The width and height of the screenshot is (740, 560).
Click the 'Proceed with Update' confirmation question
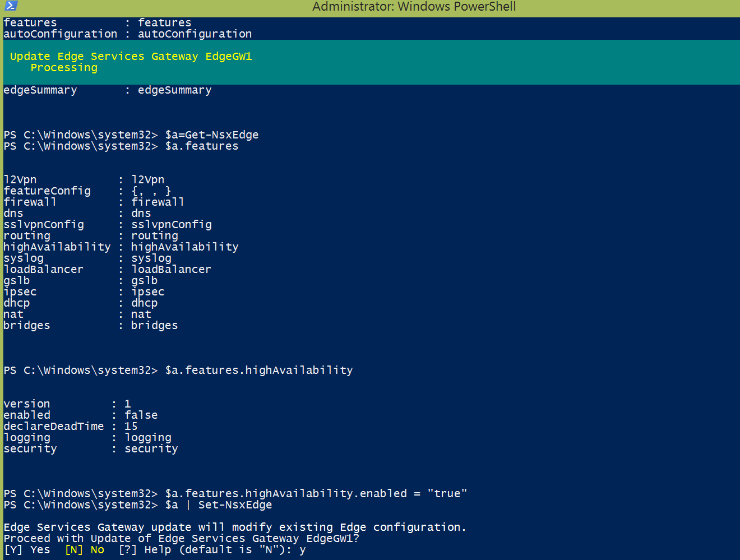coord(181,539)
